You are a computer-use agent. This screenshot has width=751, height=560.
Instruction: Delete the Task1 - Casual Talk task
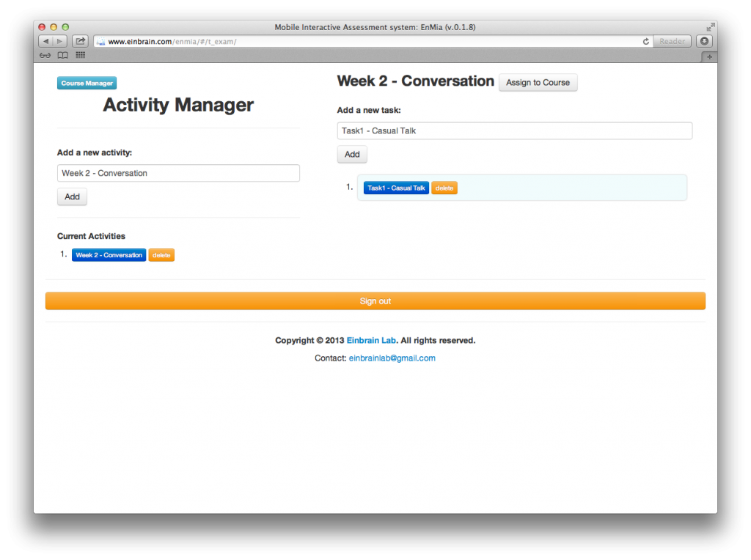[x=444, y=188]
